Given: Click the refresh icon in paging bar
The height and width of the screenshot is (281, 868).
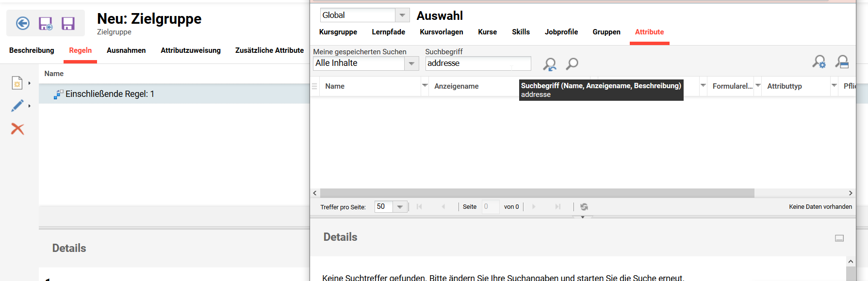Looking at the screenshot, I should (584, 207).
